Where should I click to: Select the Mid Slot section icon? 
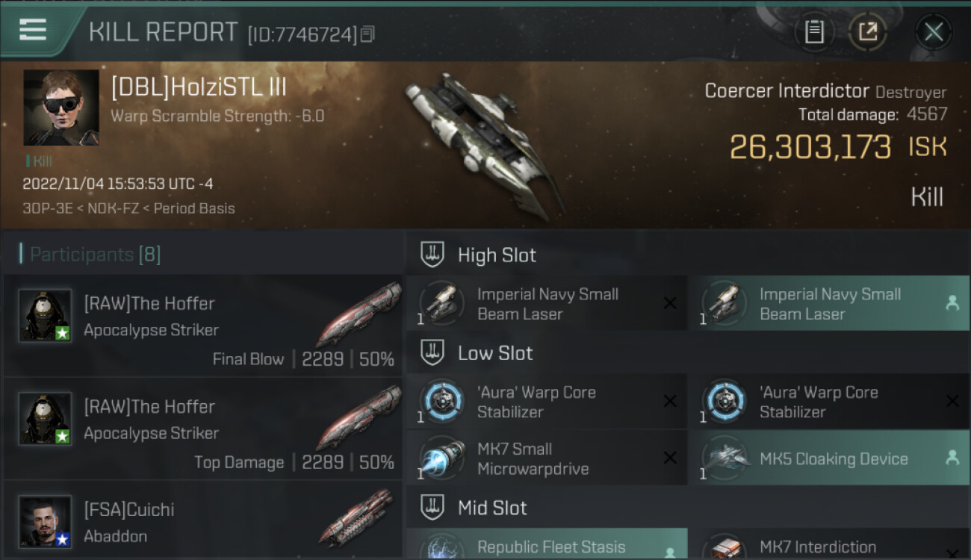pyautogui.click(x=432, y=508)
